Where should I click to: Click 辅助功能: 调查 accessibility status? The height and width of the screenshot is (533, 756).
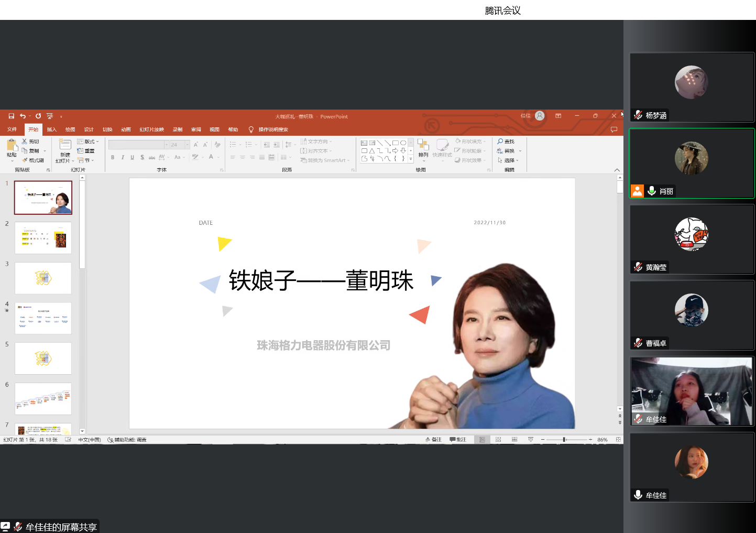point(127,440)
